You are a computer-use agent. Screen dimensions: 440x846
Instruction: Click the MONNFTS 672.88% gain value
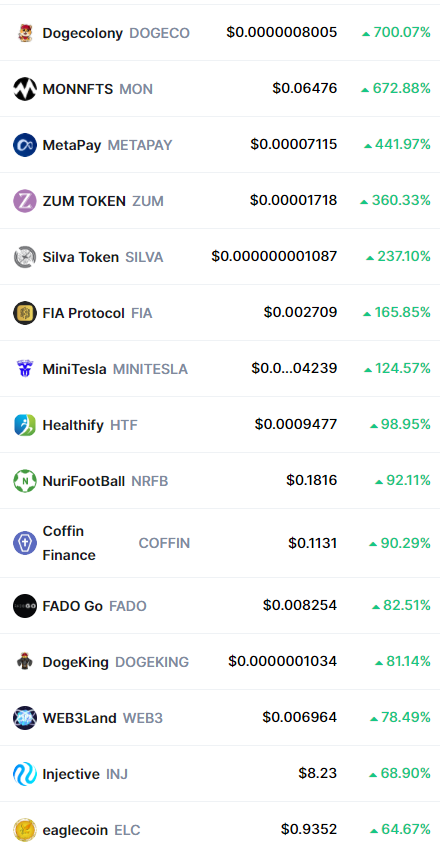coord(396,88)
